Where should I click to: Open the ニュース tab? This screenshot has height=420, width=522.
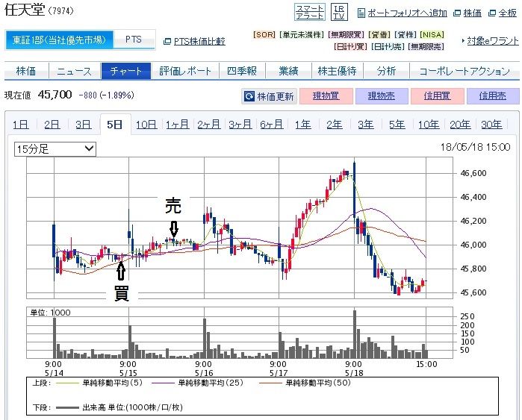coord(75,71)
